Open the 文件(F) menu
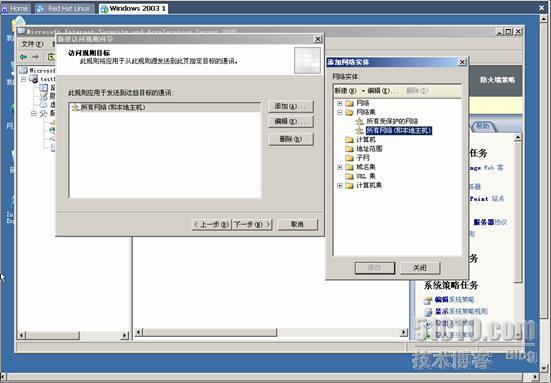Viewport: 551px width, 383px height. tap(32, 44)
